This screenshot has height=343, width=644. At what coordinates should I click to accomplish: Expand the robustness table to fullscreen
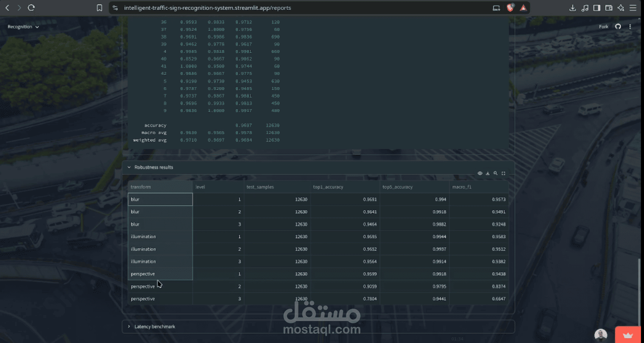pos(503,173)
